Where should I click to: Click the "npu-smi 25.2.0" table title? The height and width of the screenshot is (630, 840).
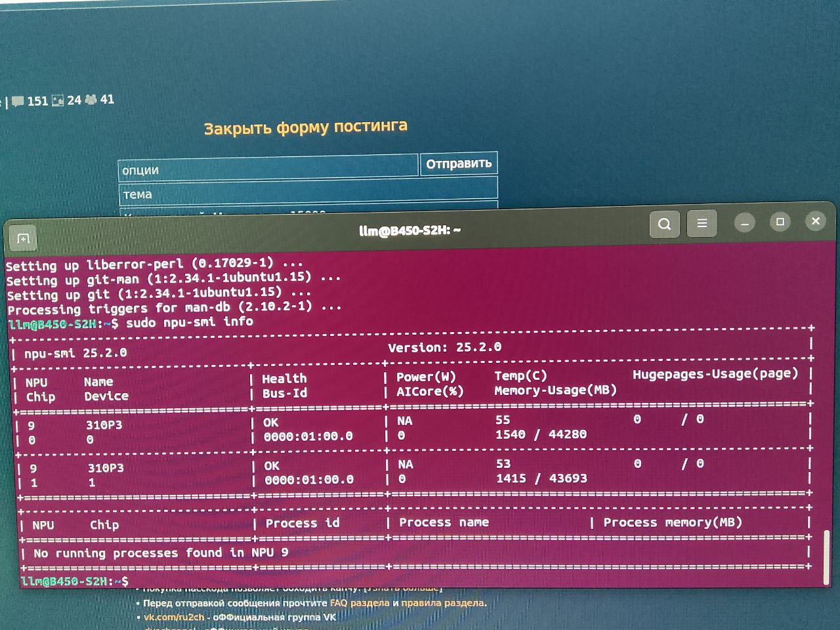[x=75, y=353]
